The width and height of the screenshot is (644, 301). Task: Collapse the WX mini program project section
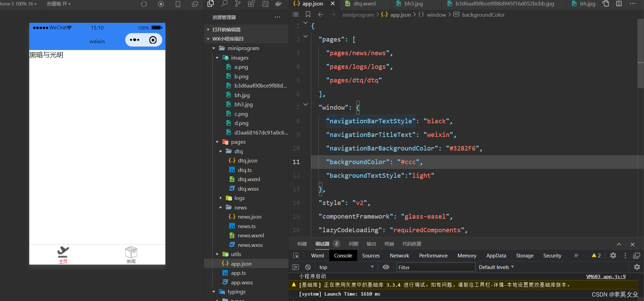pos(246,39)
